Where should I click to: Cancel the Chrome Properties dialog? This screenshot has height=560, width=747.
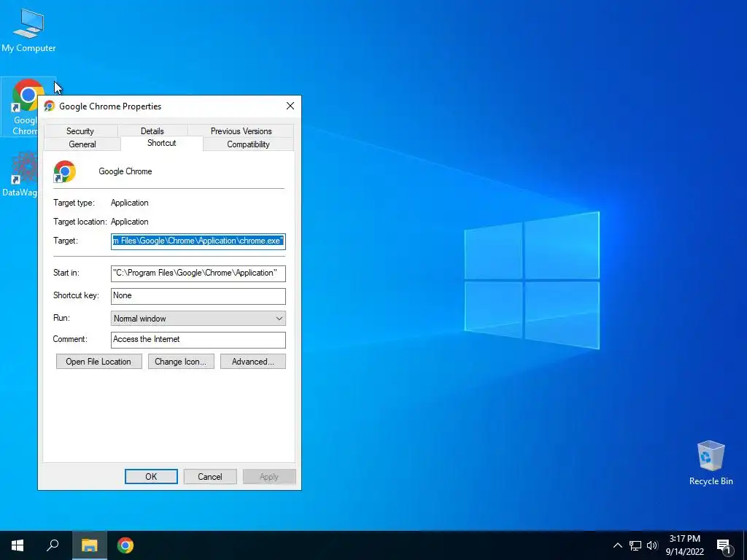tap(210, 477)
